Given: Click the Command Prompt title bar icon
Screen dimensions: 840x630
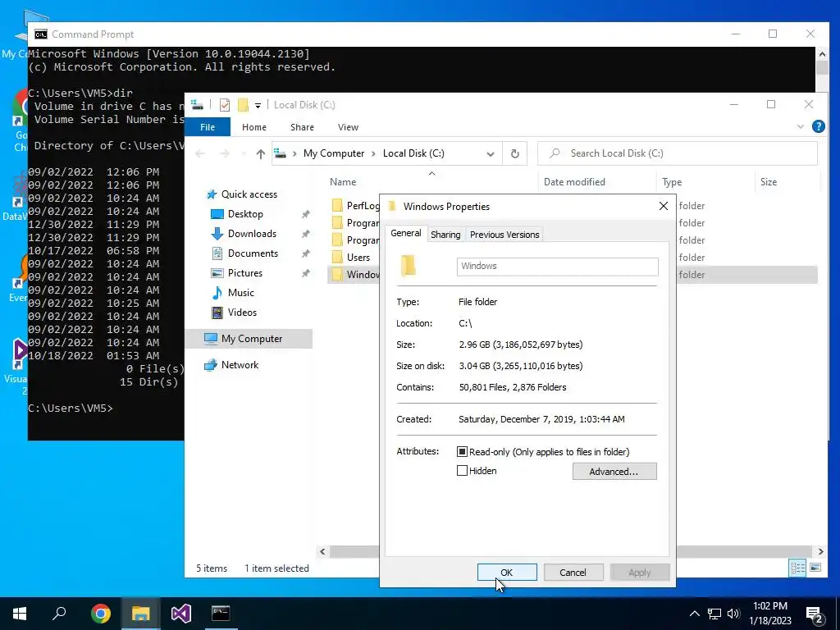Looking at the screenshot, I should pyautogui.click(x=41, y=34).
